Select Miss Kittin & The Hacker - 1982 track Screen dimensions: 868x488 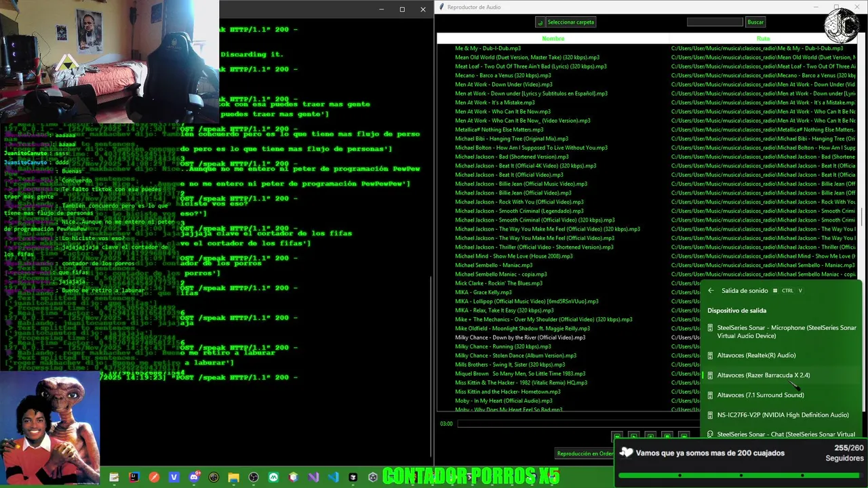[521, 382]
